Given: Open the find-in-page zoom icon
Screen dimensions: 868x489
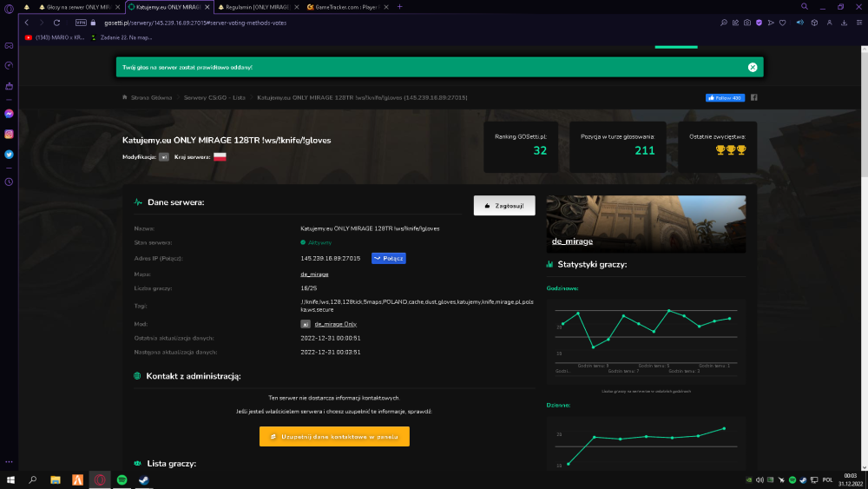Looking at the screenshot, I should (x=724, y=23).
